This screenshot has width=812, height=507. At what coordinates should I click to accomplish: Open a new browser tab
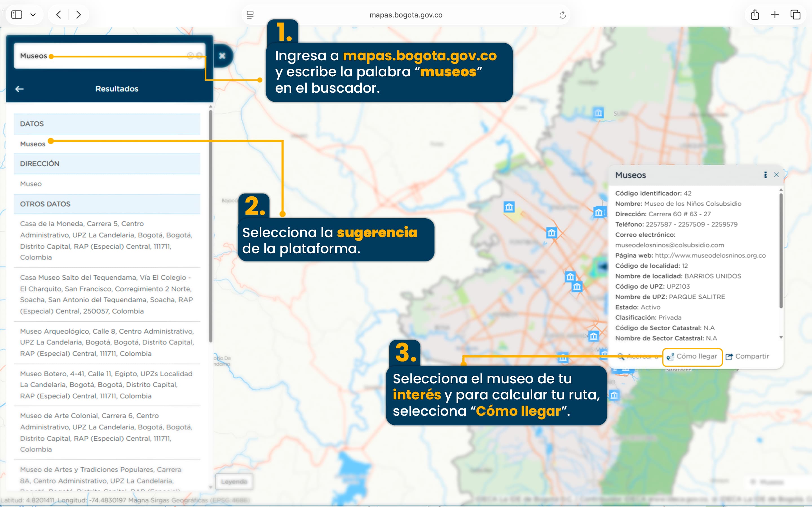point(775,14)
